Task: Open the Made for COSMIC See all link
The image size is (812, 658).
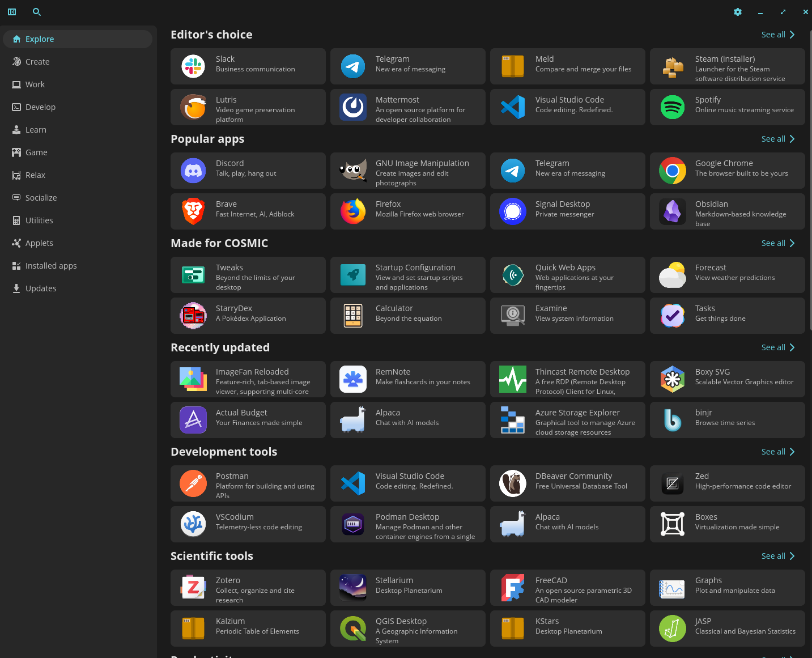Action: (777, 243)
